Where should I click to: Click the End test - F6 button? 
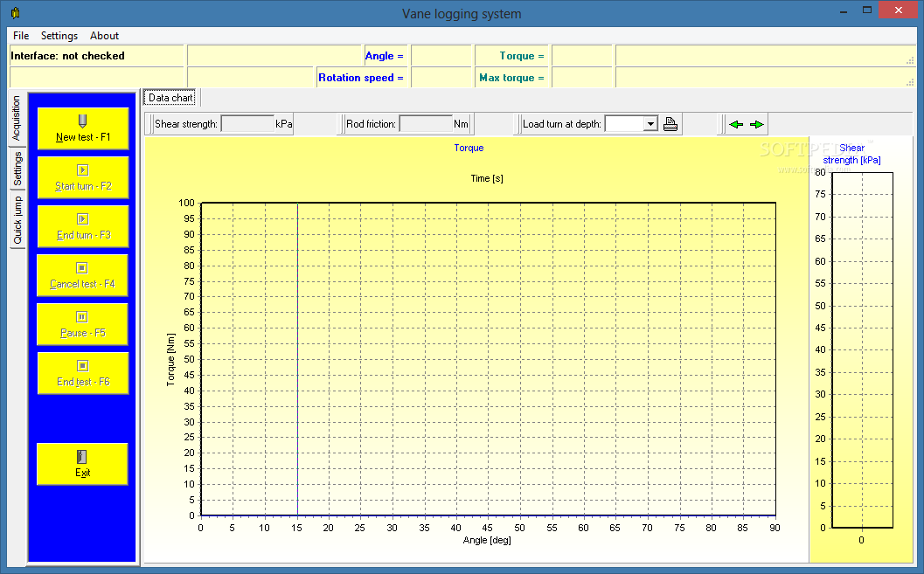tap(82, 373)
